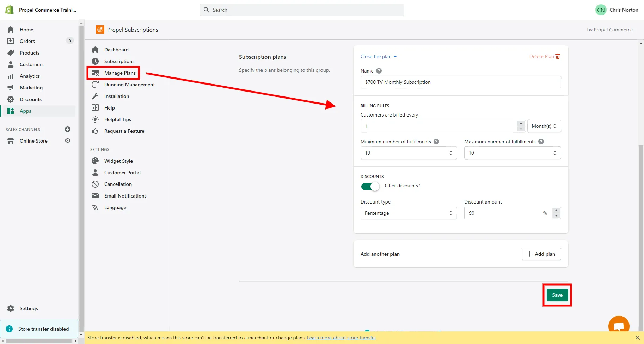Click the Customers person icon
644x344 pixels.
(11, 64)
